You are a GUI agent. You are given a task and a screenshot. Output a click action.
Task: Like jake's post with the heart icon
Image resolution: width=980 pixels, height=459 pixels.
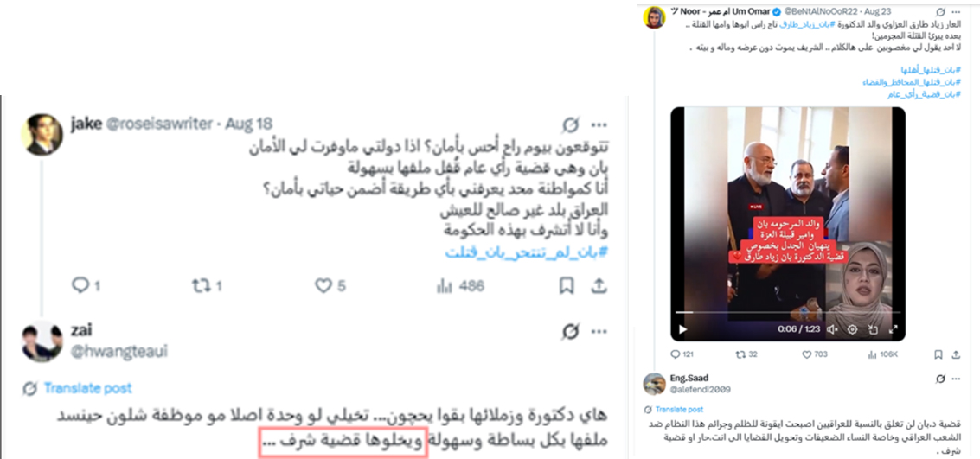pos(323,285)
